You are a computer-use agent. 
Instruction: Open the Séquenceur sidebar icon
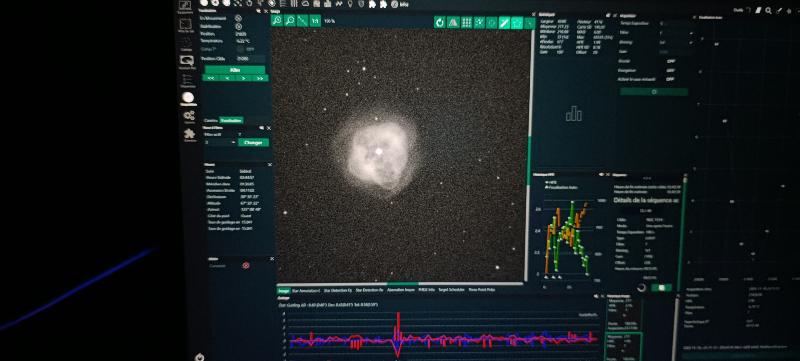[x=187, y=81]
